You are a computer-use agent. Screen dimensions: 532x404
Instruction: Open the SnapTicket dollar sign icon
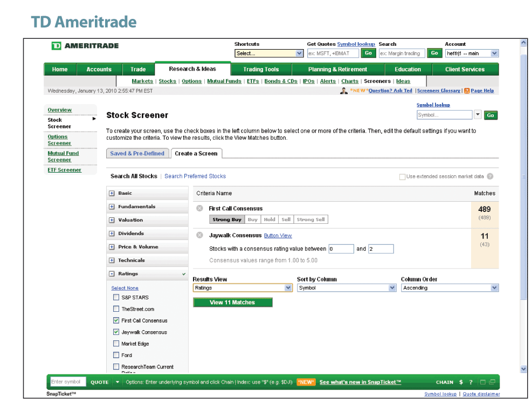(x=461, y=382)
